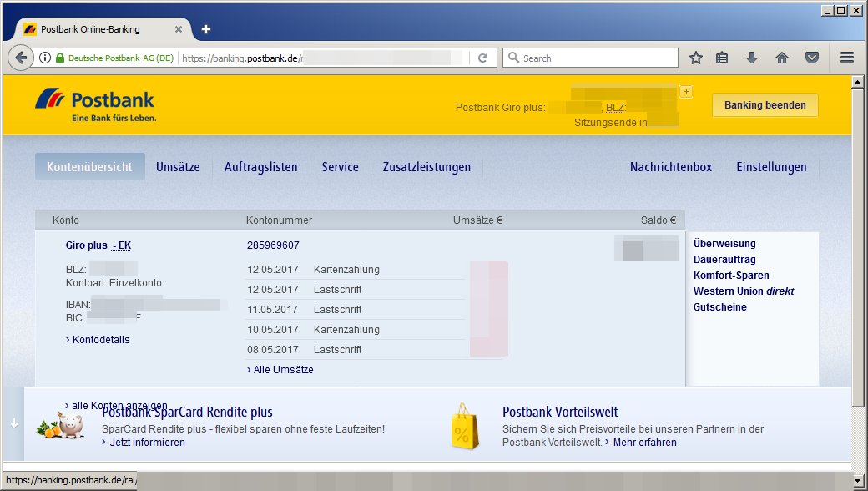Image resolution: width=868 pixels, height=491 pixels.
Task: Focus the browser Search field
Action: (590, 58)
